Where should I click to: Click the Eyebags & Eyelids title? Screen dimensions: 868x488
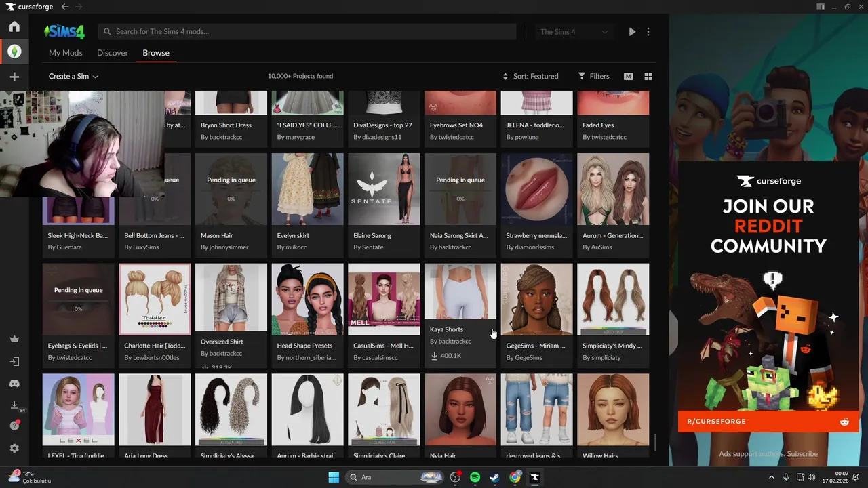coord(78,346)
